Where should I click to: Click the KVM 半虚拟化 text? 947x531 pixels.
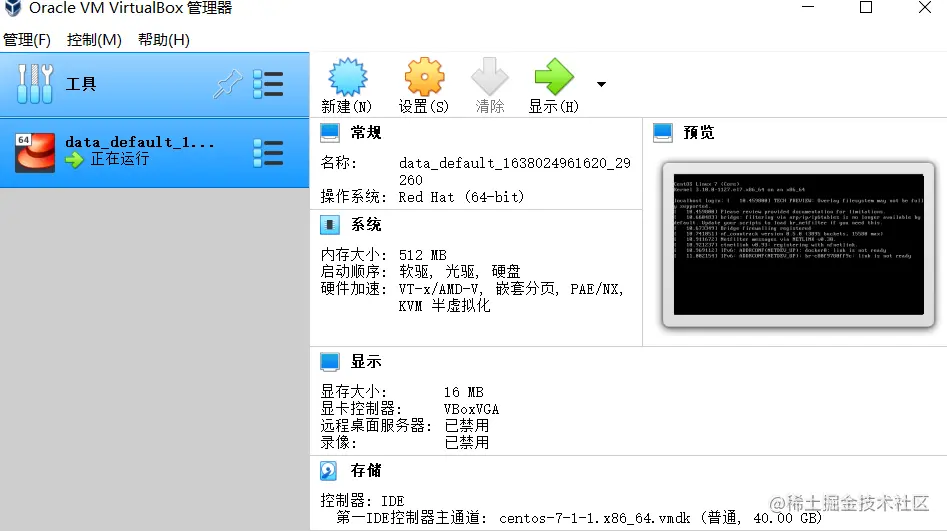(445, 306)
